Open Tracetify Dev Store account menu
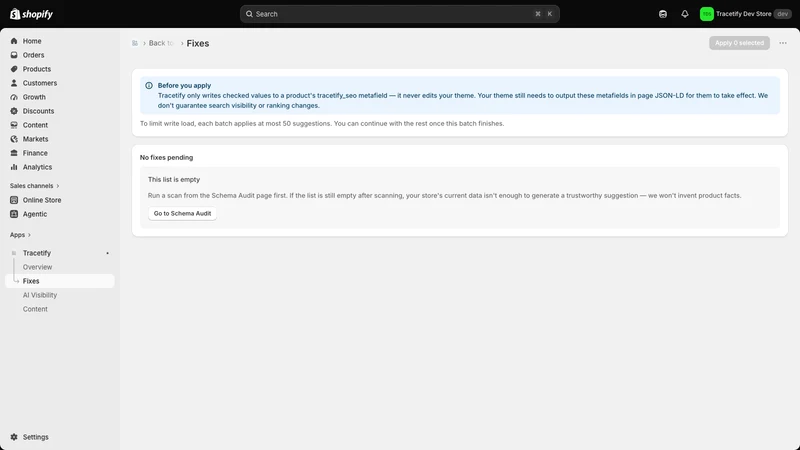The height and width of the screenshot is (450, 800). pos(745,14)
